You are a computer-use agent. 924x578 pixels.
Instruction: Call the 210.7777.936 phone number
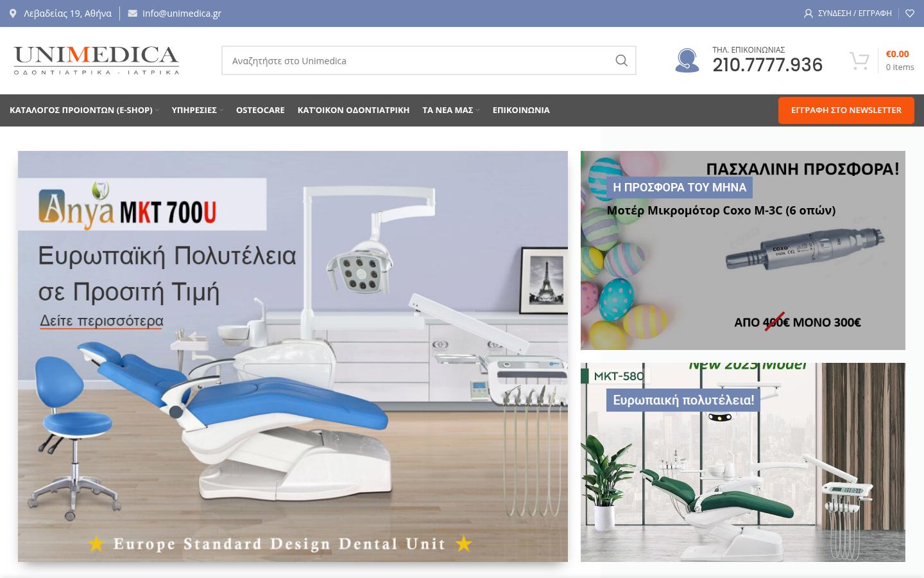[x=767, y=65]
